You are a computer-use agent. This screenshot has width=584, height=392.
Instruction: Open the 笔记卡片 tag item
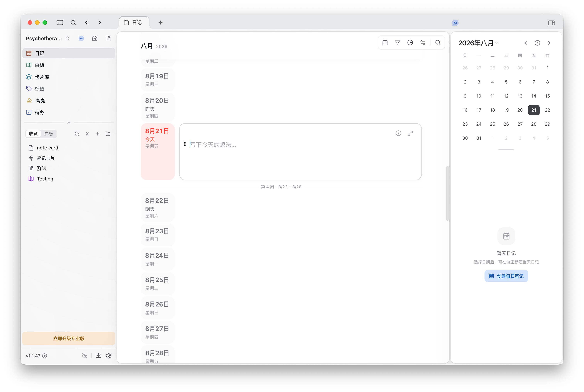[x=69, y=158]
